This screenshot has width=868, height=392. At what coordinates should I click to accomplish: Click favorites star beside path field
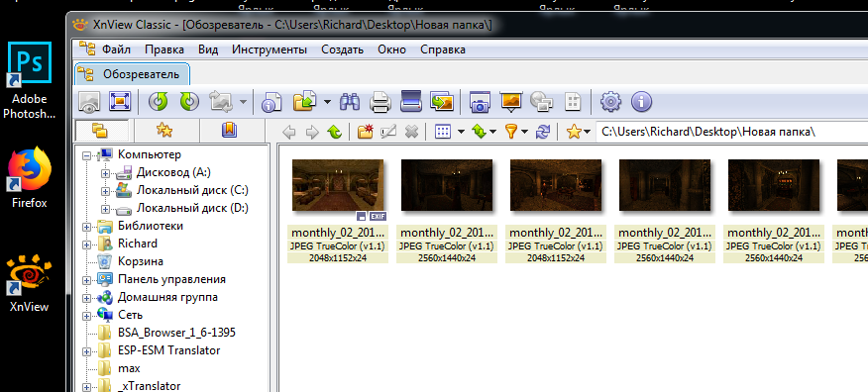[575, 132]
